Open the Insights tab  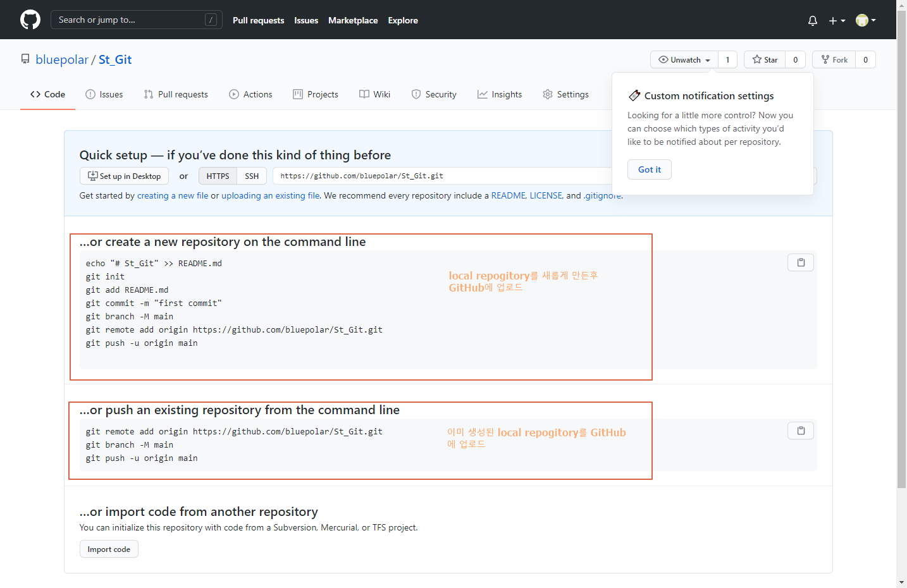500,94
